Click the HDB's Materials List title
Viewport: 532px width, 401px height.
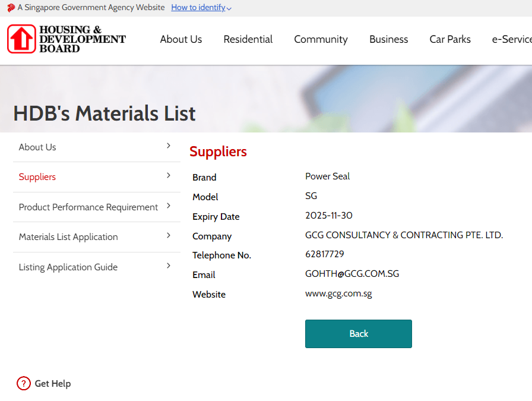(x=104, y=113)
